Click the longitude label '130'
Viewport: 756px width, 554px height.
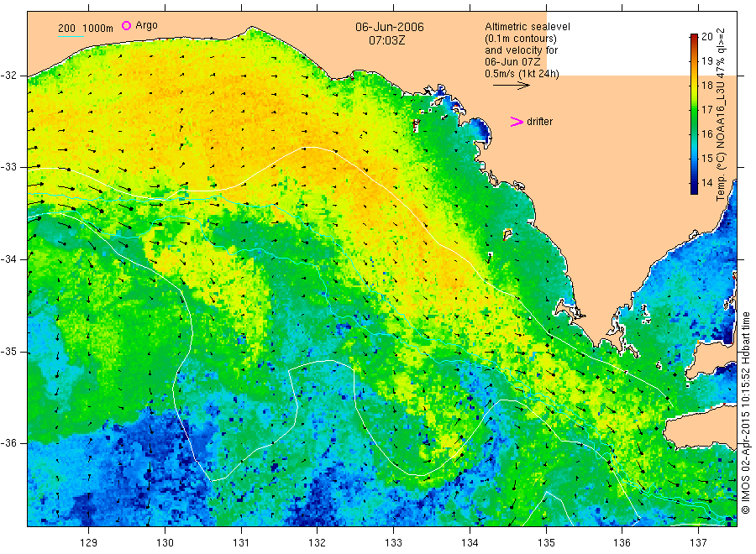pos(165,543)
